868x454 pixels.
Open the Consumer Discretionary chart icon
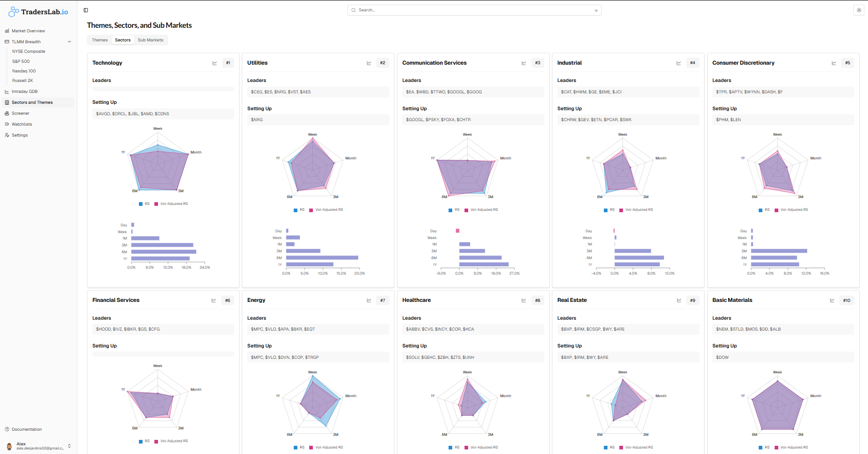click(834, 63)
